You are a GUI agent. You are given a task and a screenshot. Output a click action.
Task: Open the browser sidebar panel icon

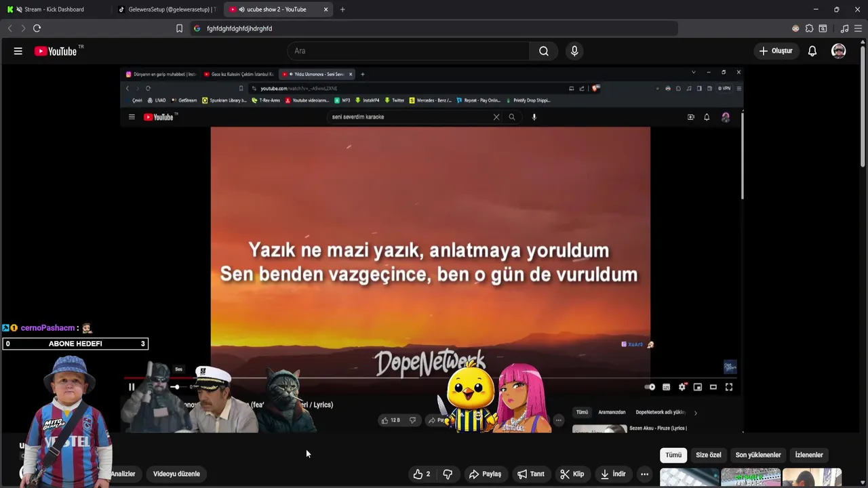coord(823,28)
